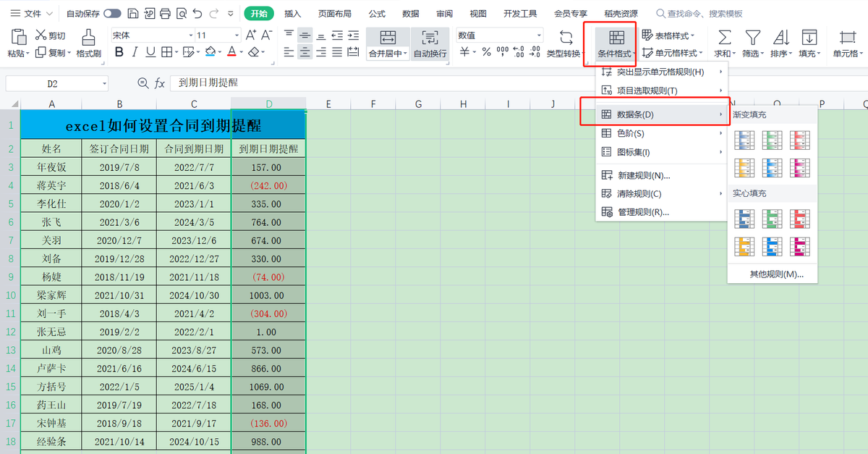
Task: Choose 管理规则(R)... menu item
Action: click(662, 212)
